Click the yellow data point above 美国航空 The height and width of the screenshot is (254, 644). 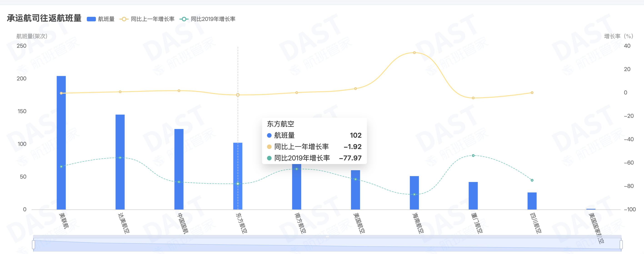(355, 89)
